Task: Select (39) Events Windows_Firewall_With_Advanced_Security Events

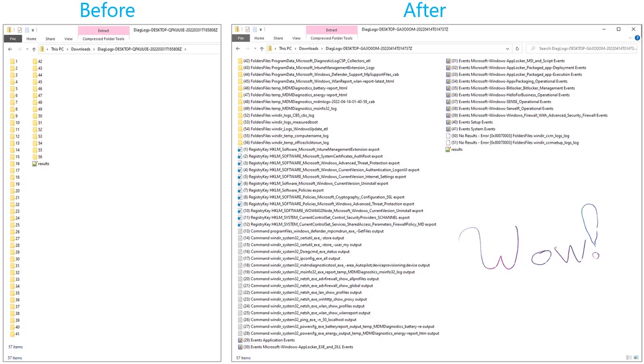Action: [526, 115]
